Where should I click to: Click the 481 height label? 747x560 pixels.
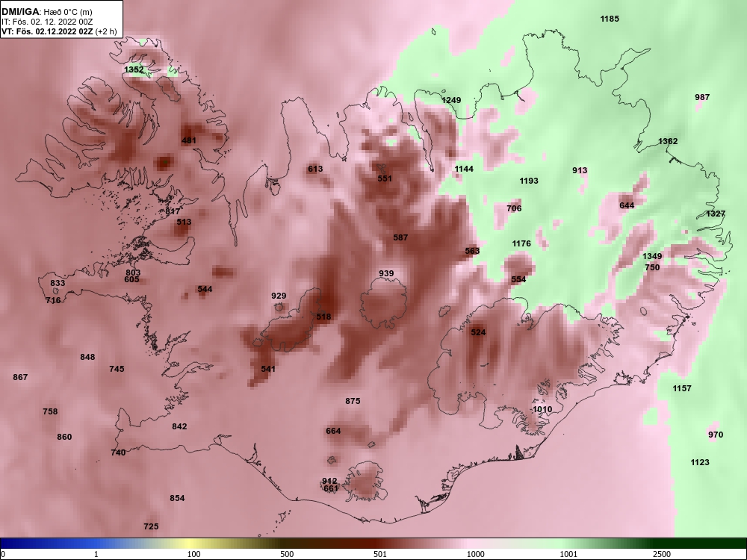tap(189, 140)
